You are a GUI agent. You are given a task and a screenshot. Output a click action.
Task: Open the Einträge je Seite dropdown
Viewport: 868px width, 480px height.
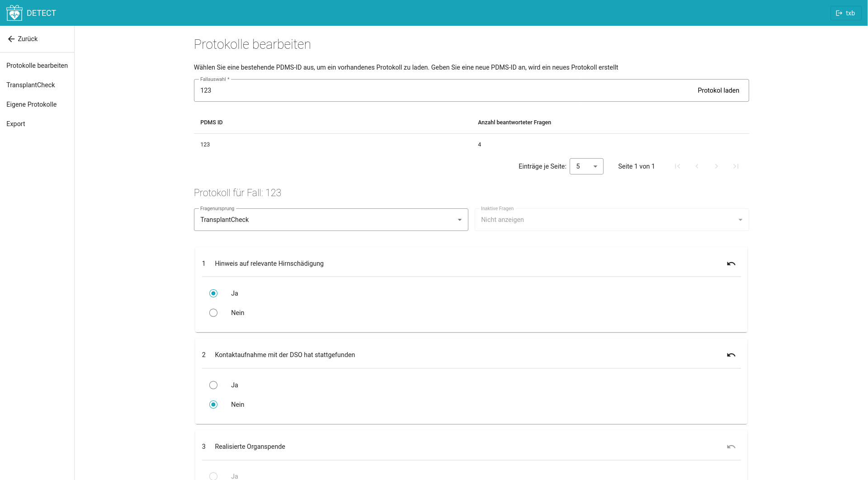click(586, 166)
